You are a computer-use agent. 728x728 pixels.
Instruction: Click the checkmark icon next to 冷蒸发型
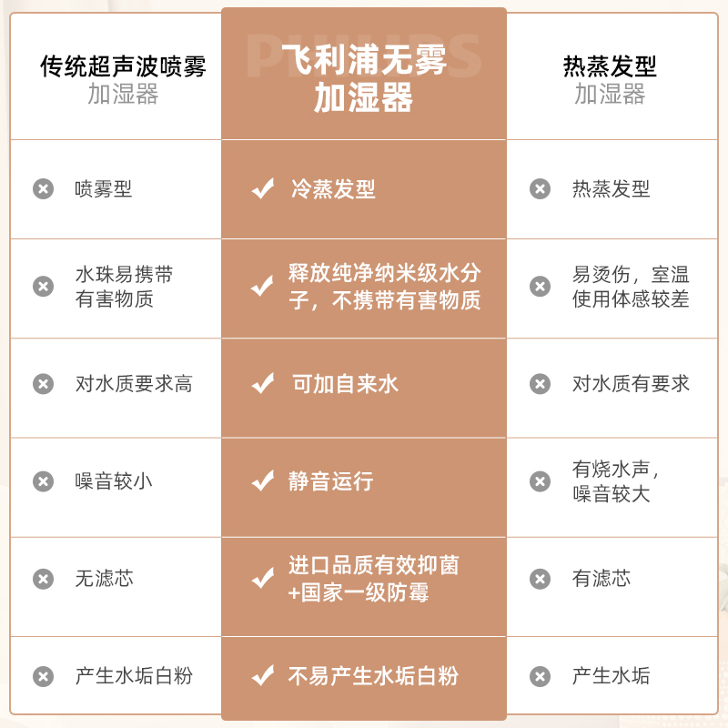point(263,189)
